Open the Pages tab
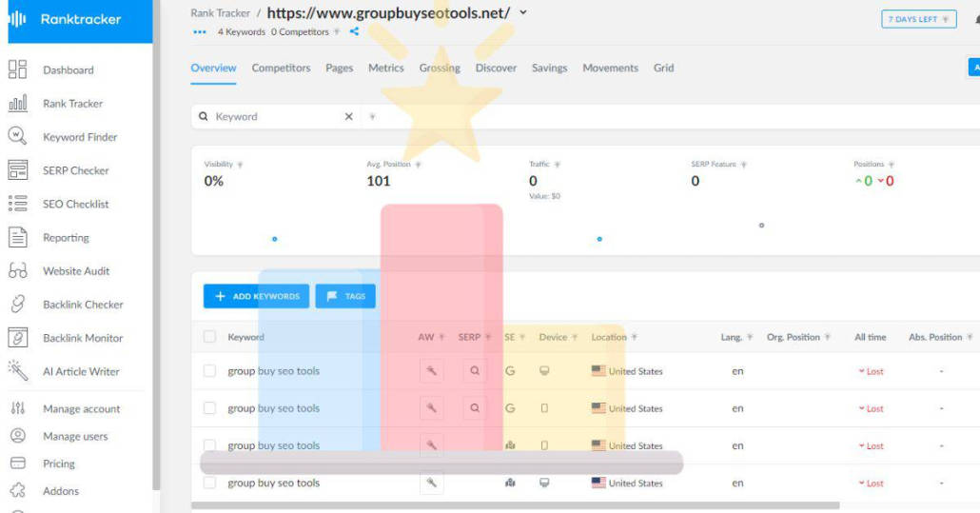This screenshot has height=513, width=980. point(340,69)
